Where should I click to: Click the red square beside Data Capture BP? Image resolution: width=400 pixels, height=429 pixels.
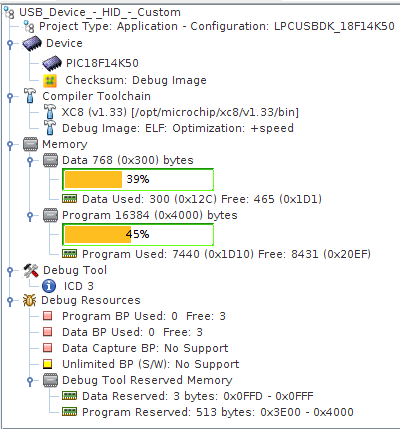pyautogui.click(x=48, y=348)
